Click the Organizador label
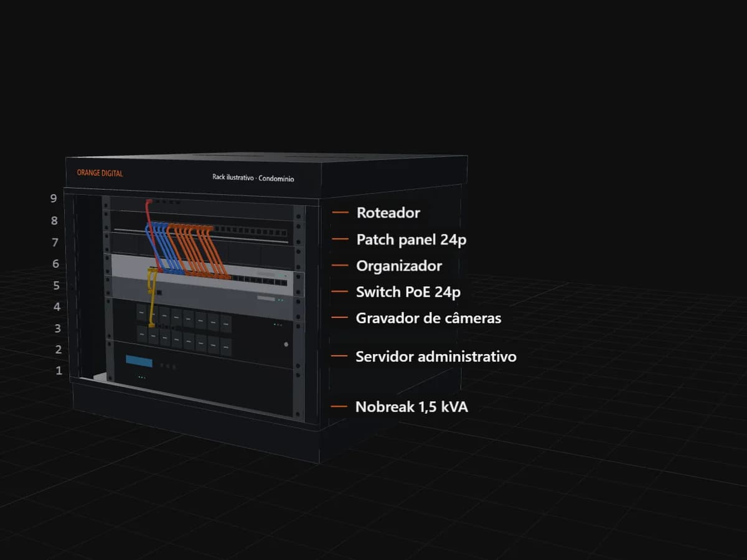747x560 pixels. (x=399, y=266)
